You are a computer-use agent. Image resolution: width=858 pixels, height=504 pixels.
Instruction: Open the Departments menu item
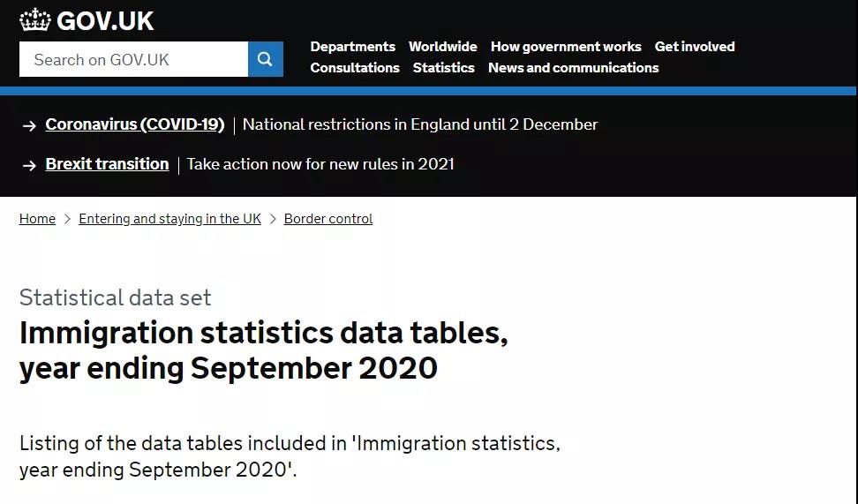click(x=352, y=47)
